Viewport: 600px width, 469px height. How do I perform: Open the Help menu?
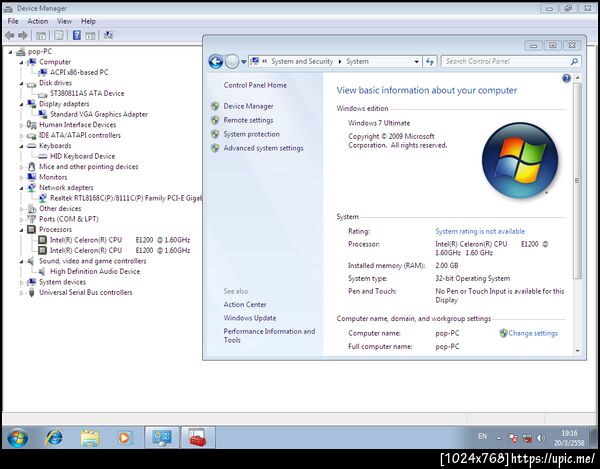[x=88, y=21]
